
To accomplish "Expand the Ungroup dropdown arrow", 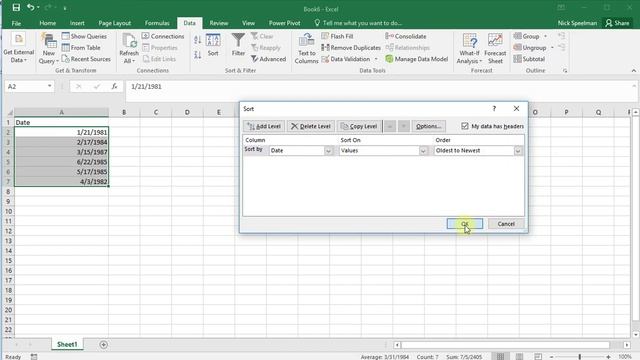I will [x=552, y=48].
